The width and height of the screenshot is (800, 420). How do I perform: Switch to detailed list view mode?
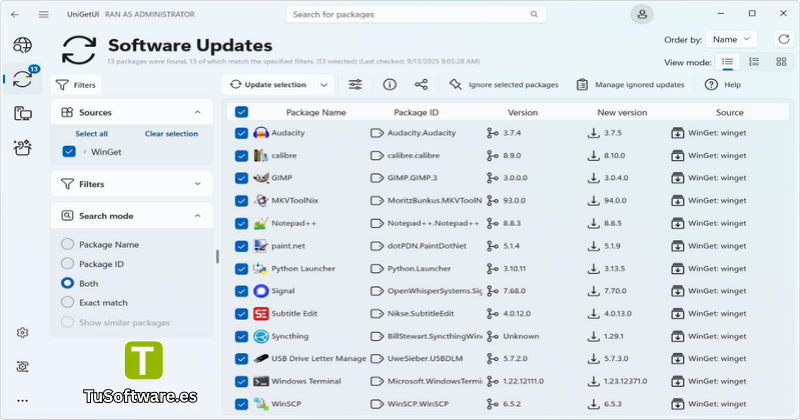click(x=754, y=62)
